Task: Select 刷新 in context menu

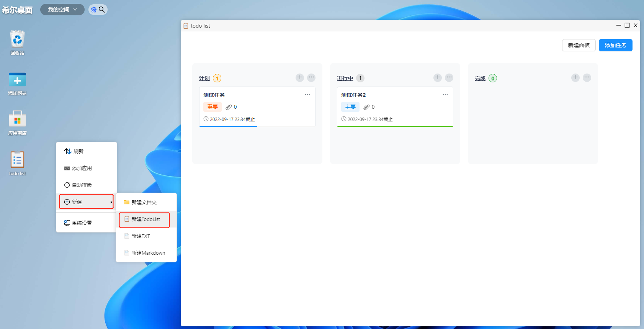Action: [87, 151]
